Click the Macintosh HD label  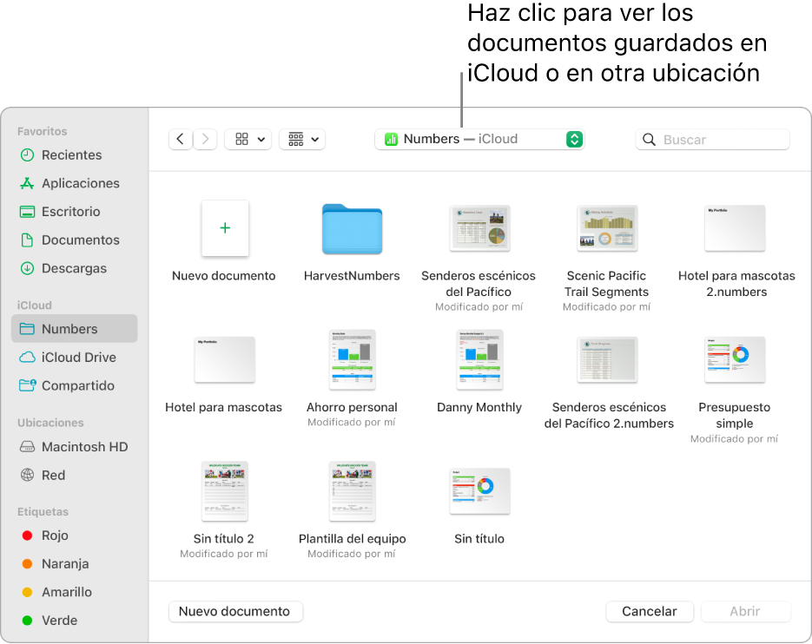coord(84,447)
